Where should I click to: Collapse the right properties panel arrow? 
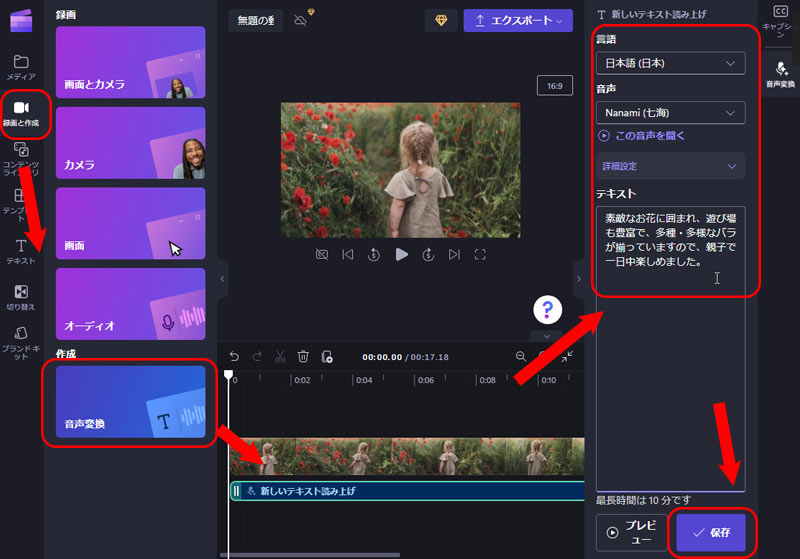(579, 278)
